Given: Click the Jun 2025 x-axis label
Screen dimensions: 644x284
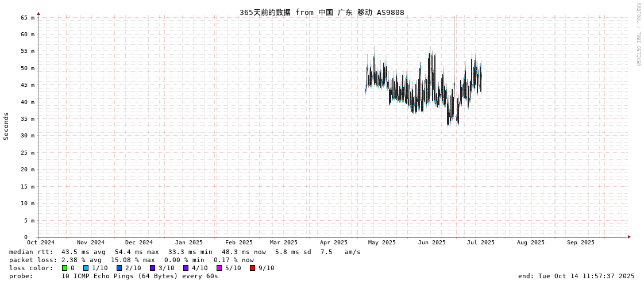Looking at the screenshot, I should pyautogui.click(x=431, y=243).
